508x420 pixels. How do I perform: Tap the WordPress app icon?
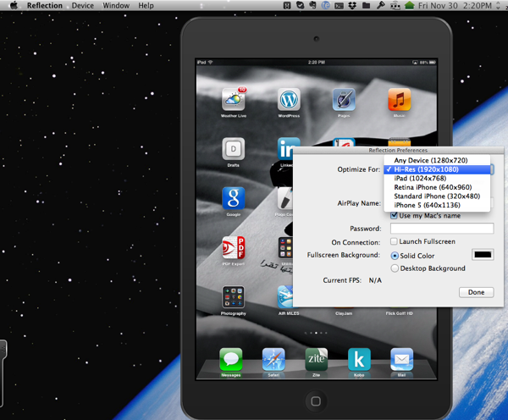(x=289, y=100)
